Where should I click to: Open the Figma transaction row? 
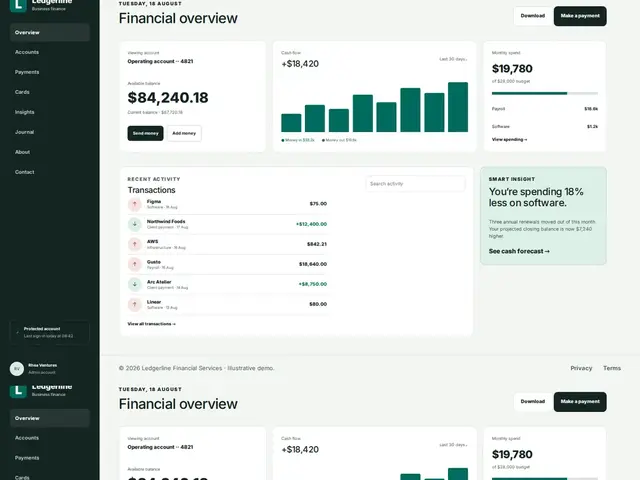pos(227,204)
